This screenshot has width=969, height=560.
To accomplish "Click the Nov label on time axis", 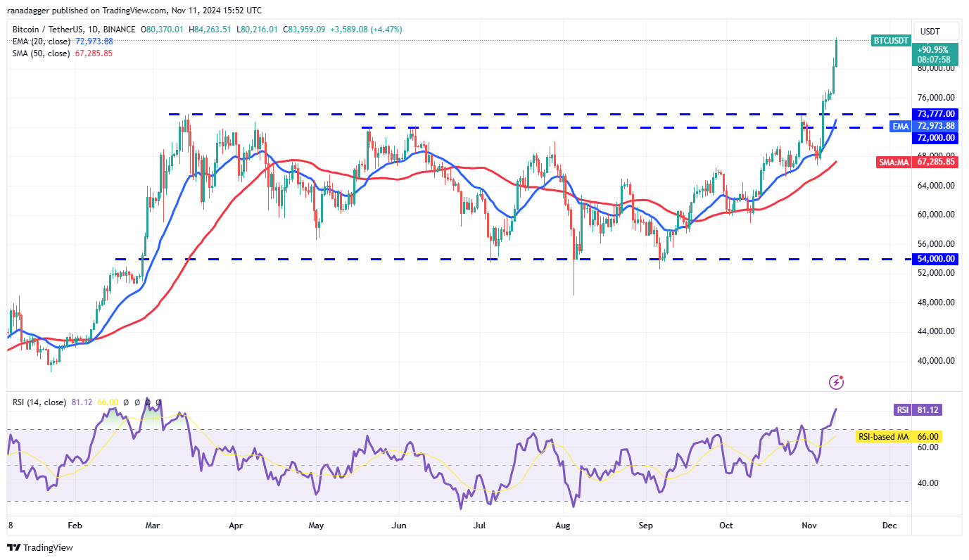I will pos(809,526).
